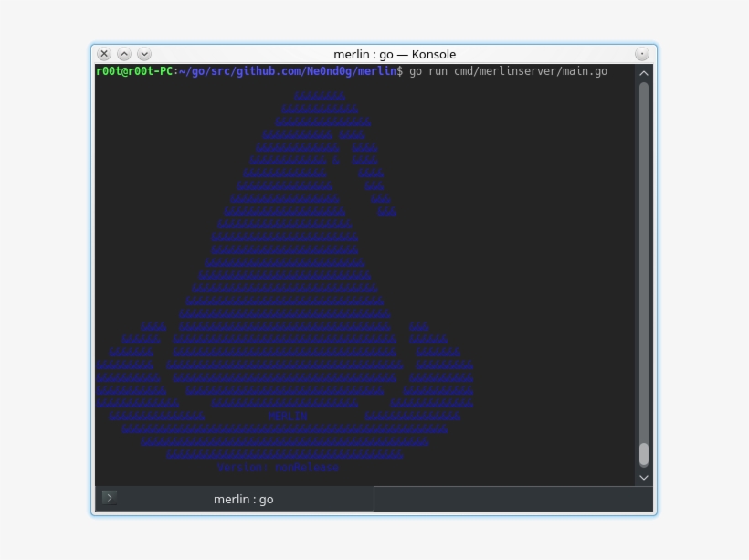The width and height of the screenshot is (749, 560).
Task: Grab the terminal scrollbar thumb
Action: click(644, 454)
